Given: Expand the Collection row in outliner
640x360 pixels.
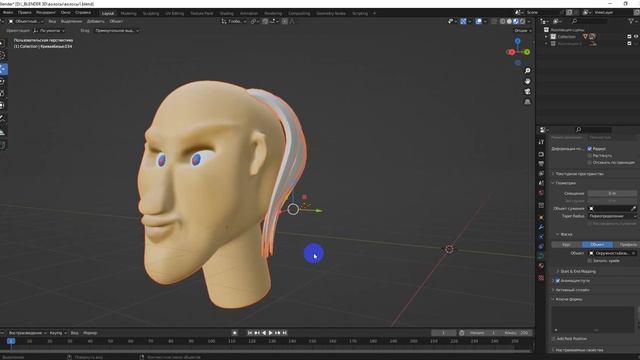Looking at the screenshot, I should tap(546, 37).
